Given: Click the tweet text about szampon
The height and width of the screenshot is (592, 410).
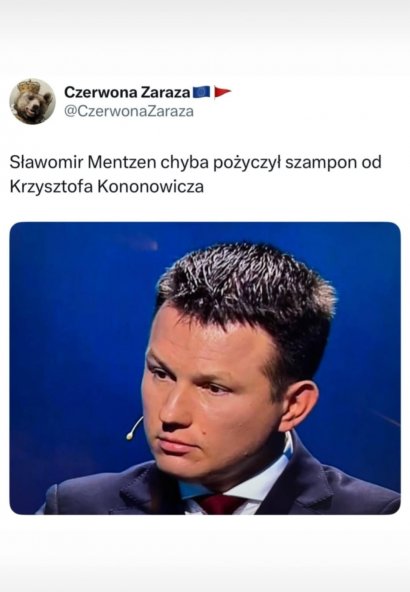Looking at the screenshot, I should click(x=196, y=174).
